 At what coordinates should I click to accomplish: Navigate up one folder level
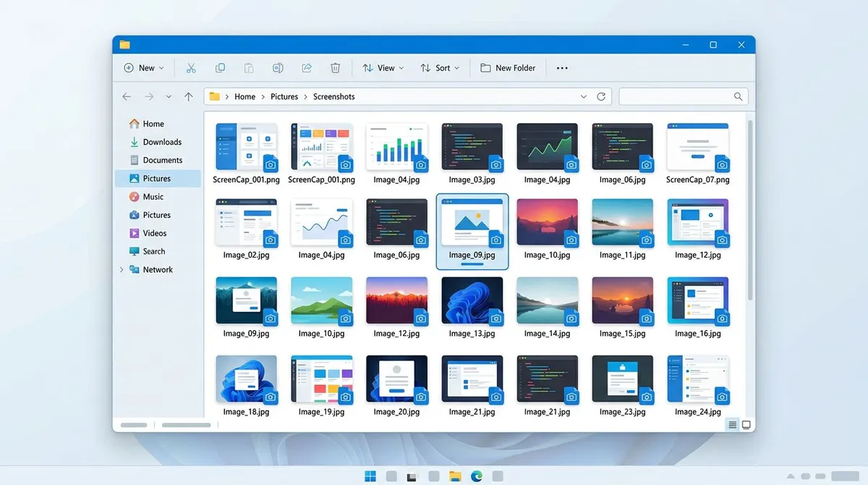pyautogui.click(x=189, y=96)
